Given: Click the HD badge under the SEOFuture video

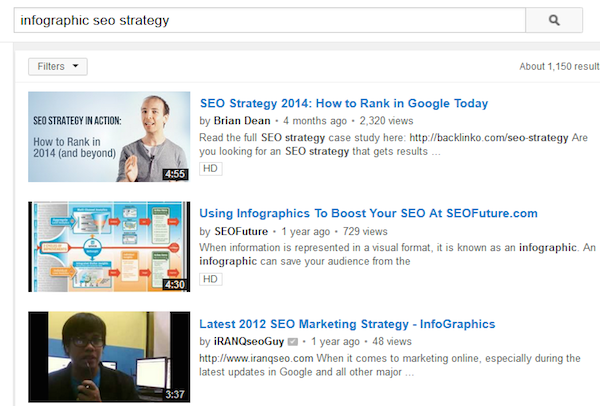Looking at the screenshot, I should [210, 278].
